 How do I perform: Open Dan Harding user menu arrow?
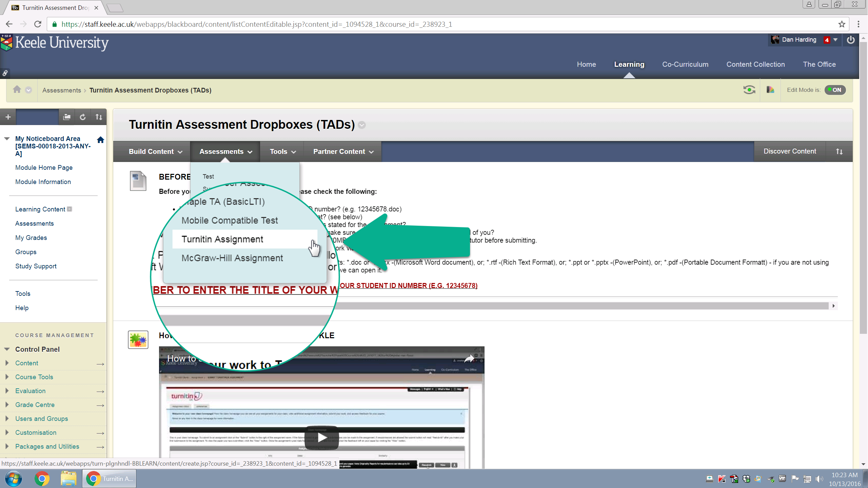coord(835,40)
